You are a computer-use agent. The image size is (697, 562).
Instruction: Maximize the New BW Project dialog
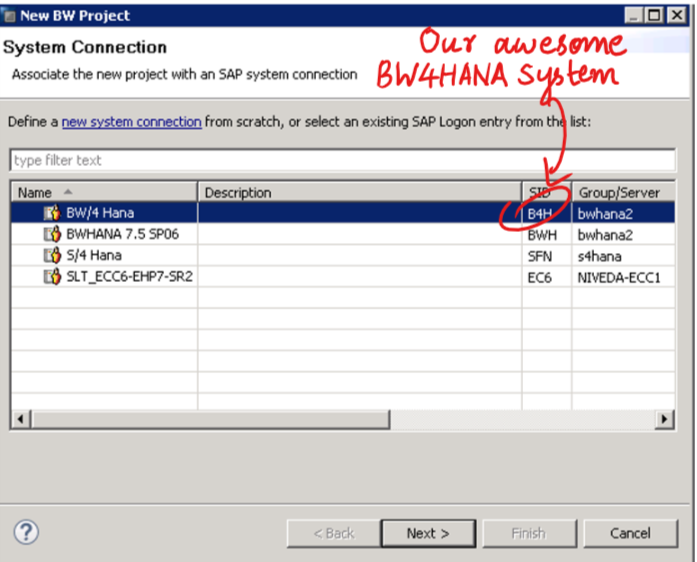coord(654,16)
